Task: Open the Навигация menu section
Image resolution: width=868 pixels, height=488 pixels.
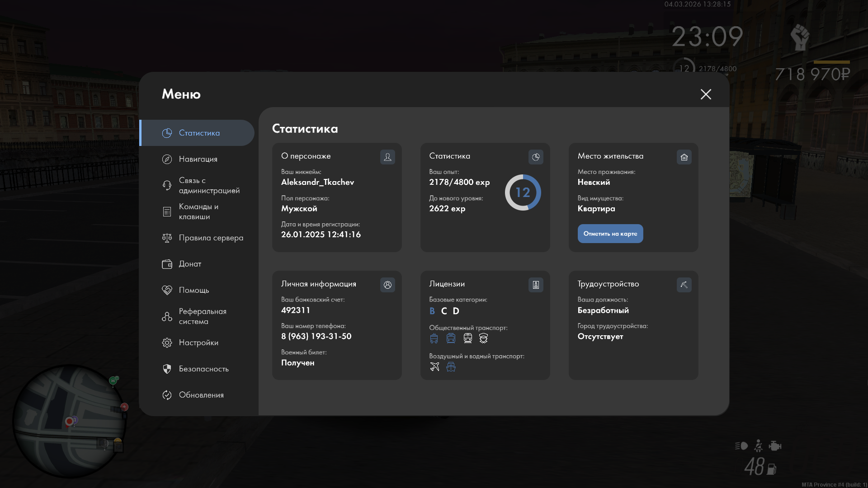Action: tap(198, 159)
